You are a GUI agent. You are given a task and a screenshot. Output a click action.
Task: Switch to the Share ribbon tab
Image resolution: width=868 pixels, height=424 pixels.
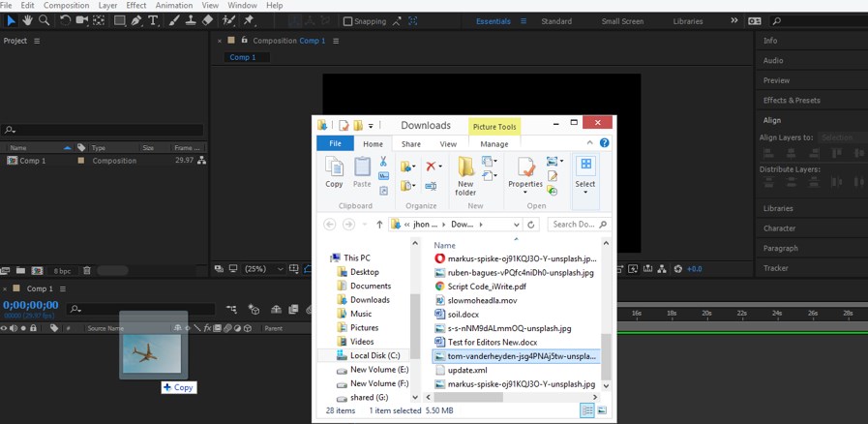pyautogui.click(x=411, y=144)
